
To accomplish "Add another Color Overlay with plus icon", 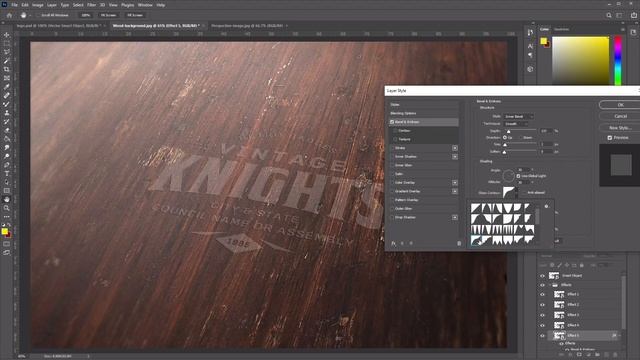I will click(455, 182).
